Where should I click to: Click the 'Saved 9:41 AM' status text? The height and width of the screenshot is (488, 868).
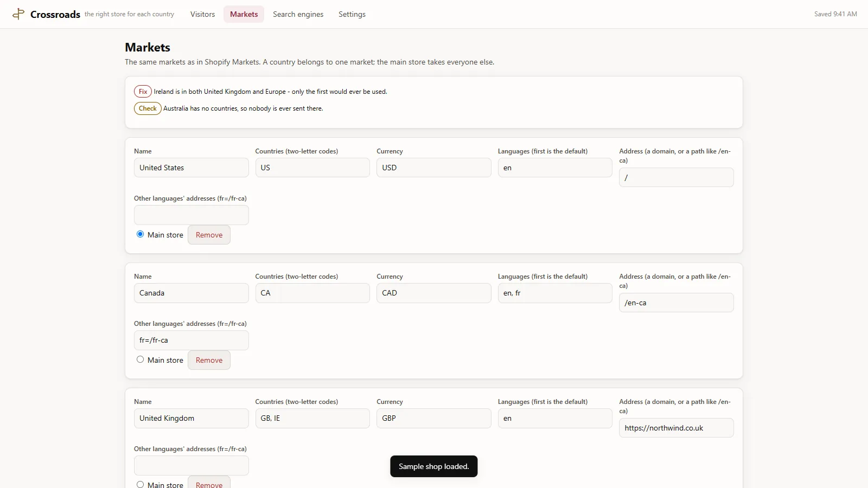pos(835,14)
